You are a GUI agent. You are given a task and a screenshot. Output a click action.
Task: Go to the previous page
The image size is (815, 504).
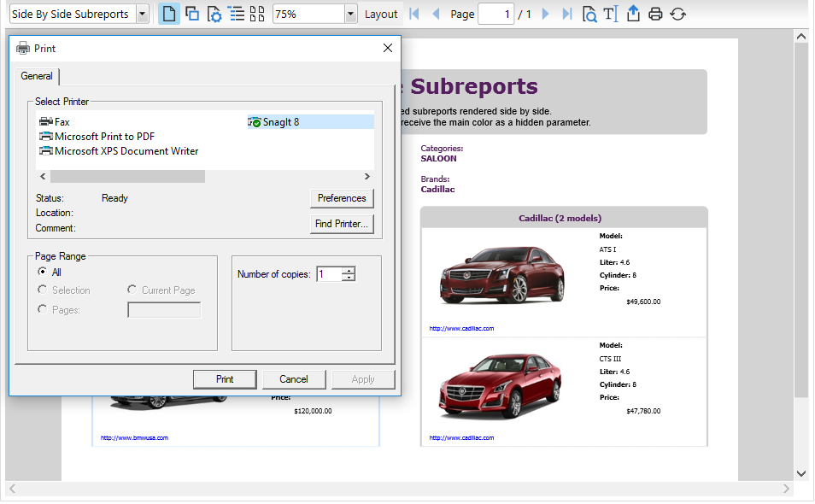coord(436,14)
